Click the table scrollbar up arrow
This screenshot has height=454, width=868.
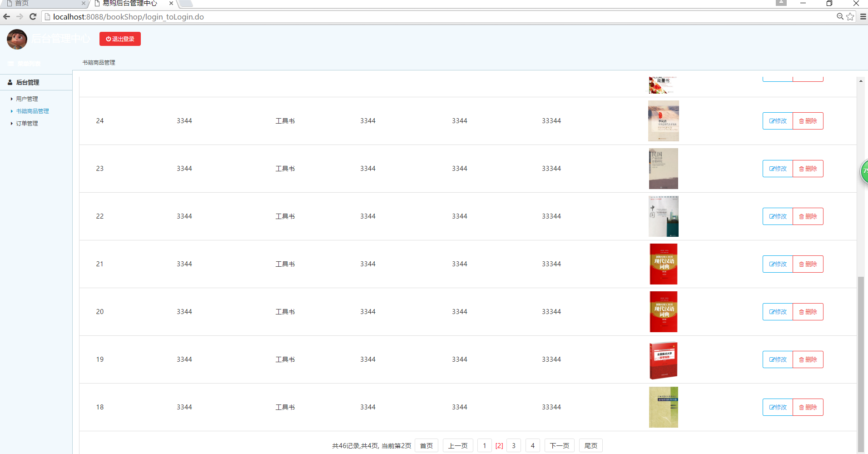click(x=861, y=81)
